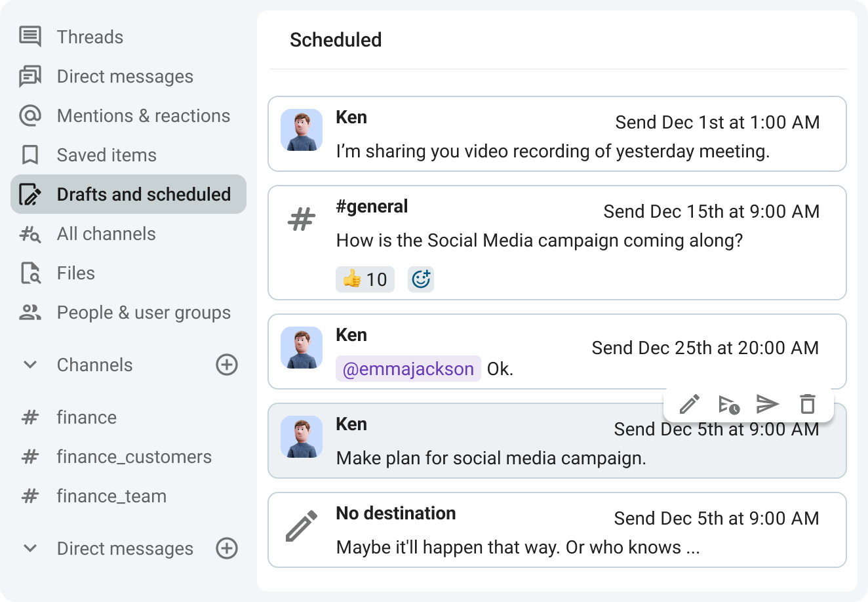The image size is (868, 602).
Task: Delete the scheduled message with the trash icon
Action: pos(807,404)
